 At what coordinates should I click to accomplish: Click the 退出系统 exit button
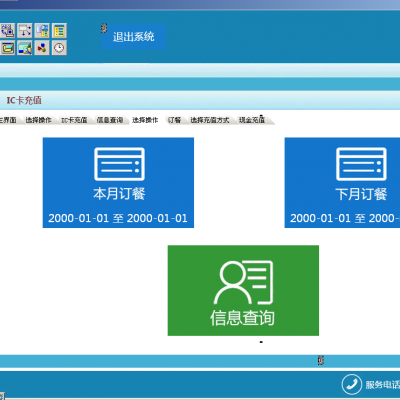pos(134,37)
